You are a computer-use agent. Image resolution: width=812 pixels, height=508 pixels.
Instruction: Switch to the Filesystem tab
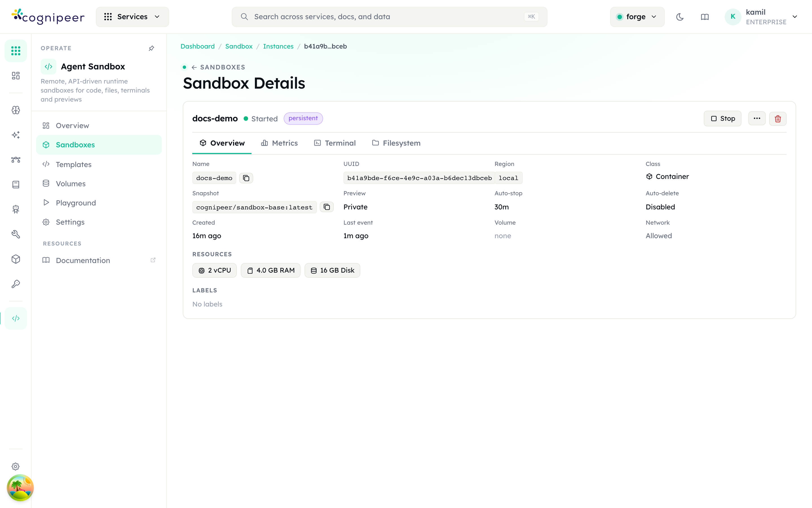(396, 143)
